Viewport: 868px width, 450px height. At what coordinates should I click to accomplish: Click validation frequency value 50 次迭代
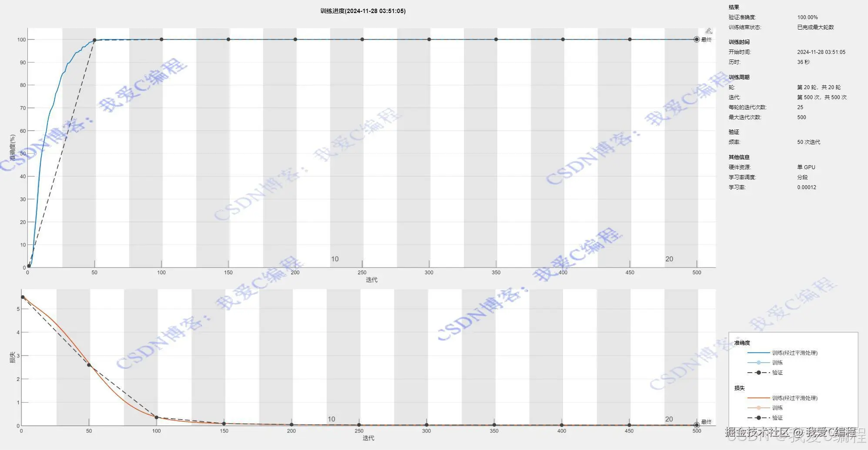pyautogui.click(x=808, y=142)
